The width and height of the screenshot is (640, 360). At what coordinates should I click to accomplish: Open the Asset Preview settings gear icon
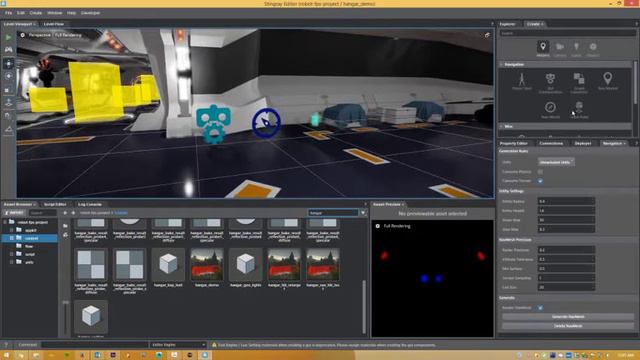coord(378,226)
